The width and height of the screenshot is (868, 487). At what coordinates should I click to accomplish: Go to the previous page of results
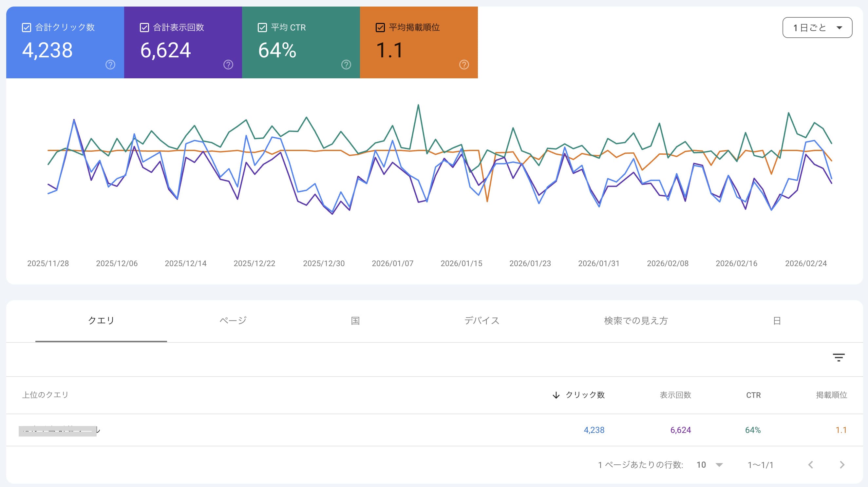point(811,464)
